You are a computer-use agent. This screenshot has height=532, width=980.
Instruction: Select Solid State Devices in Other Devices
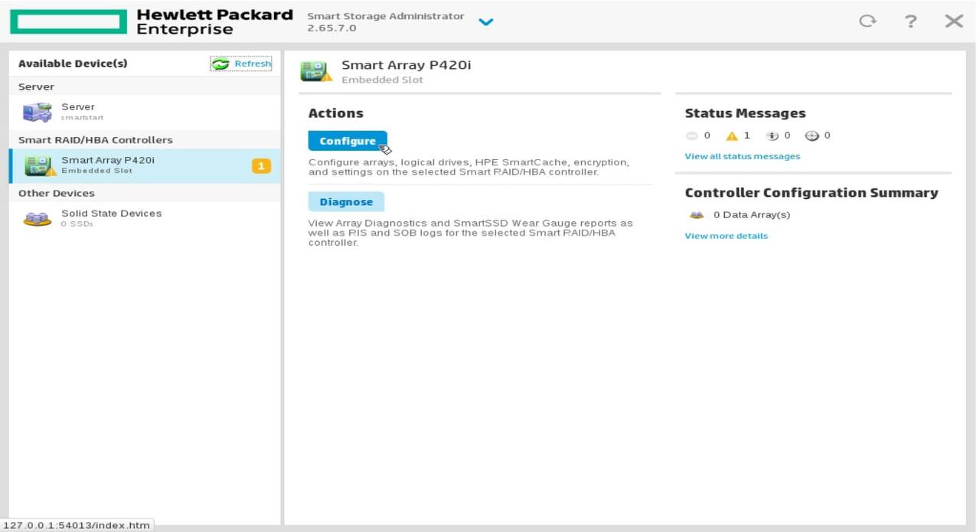point(111,218)
